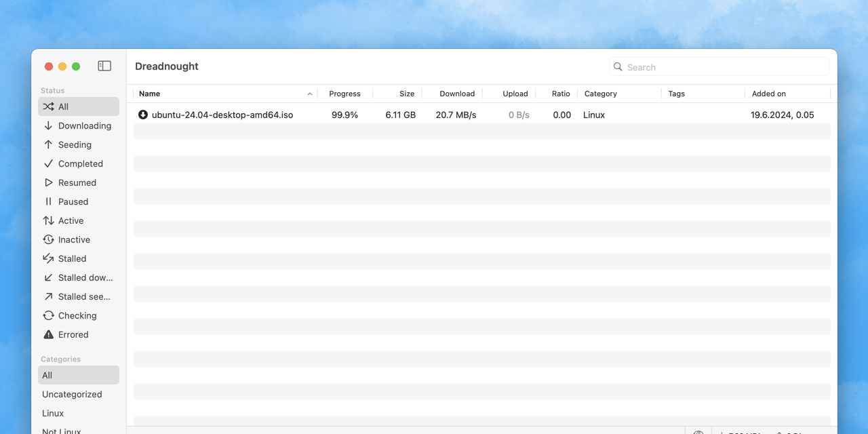
Task: Sort torrents by Size column
Action: click(407, 94)
